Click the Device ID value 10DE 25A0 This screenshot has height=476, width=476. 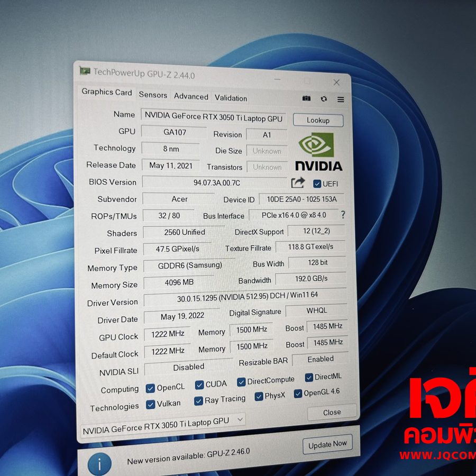[301, 199]
